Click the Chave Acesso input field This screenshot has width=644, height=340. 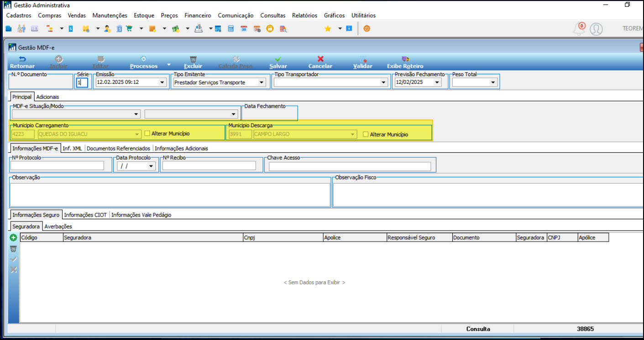coord(350,166)
